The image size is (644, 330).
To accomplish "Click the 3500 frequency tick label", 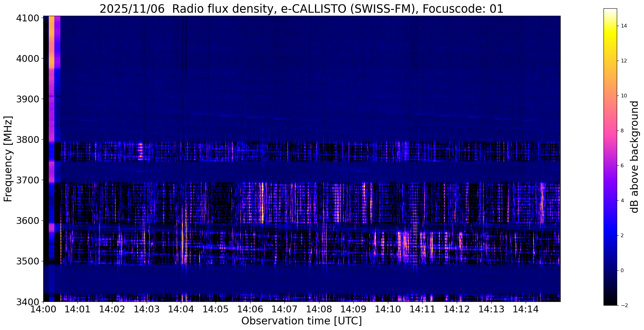I will (x=28, y=261).
